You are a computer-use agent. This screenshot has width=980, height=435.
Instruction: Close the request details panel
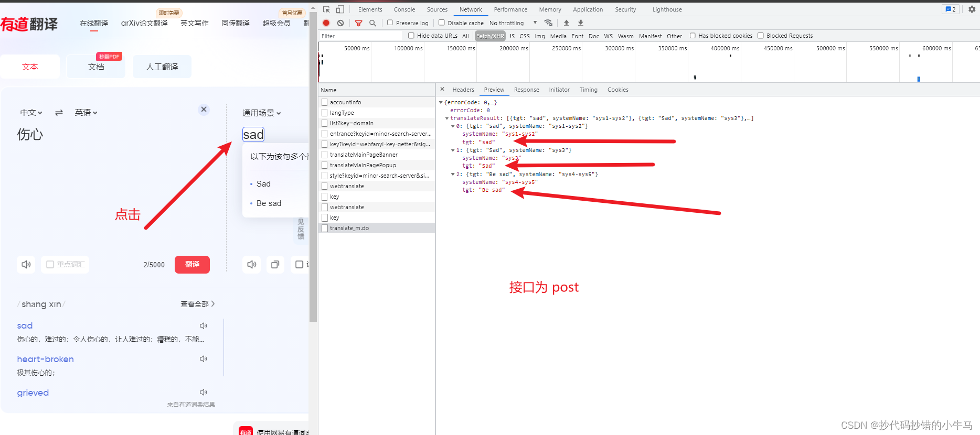[x=442, y=89]
